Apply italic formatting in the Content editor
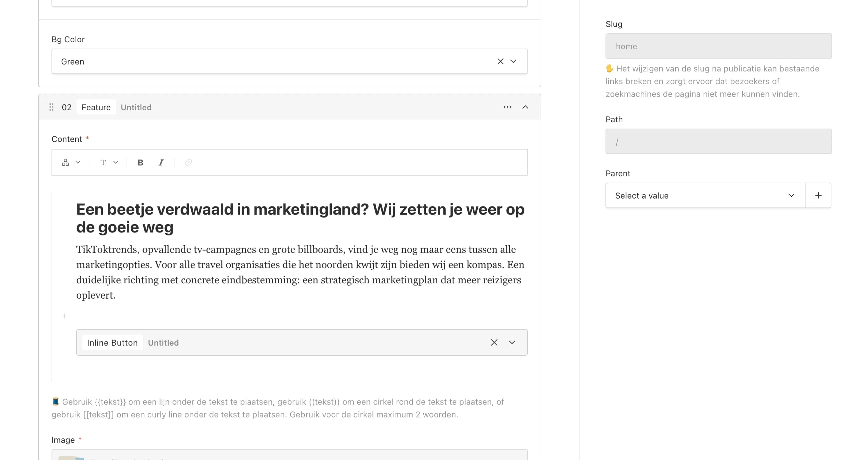The height and width of the screenshot is (460, 868). 161,162
